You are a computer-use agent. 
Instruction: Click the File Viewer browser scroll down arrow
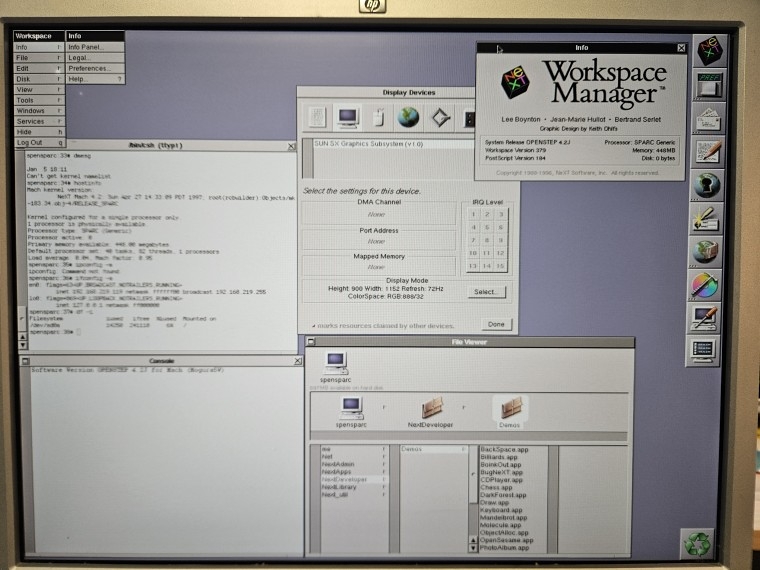(x=474, y=548)
